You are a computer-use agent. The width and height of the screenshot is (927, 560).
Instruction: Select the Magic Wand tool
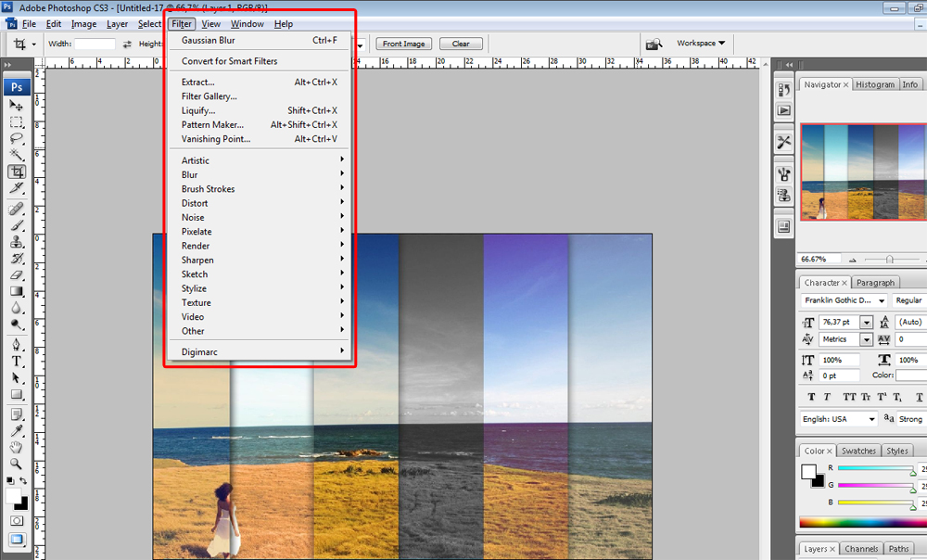[17, 155]
